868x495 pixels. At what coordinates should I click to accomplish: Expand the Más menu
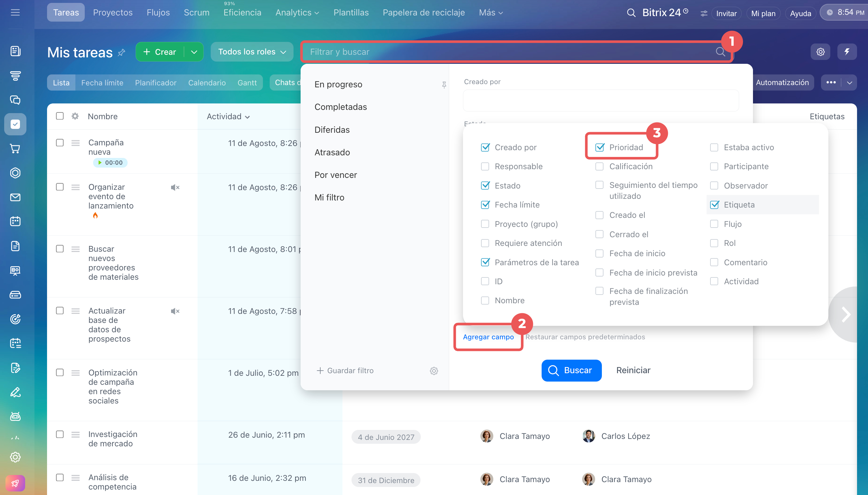491,13
